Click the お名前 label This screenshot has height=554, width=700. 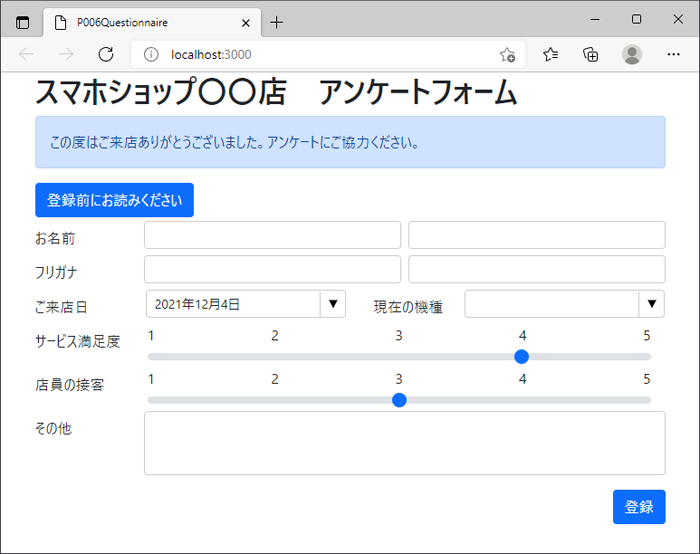55,238
